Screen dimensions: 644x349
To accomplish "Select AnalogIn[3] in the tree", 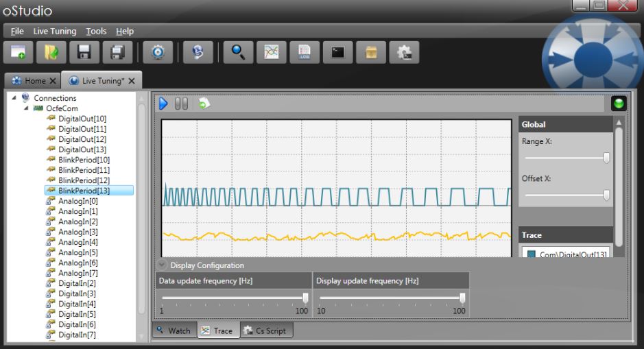I will click(x=78, y=232).
